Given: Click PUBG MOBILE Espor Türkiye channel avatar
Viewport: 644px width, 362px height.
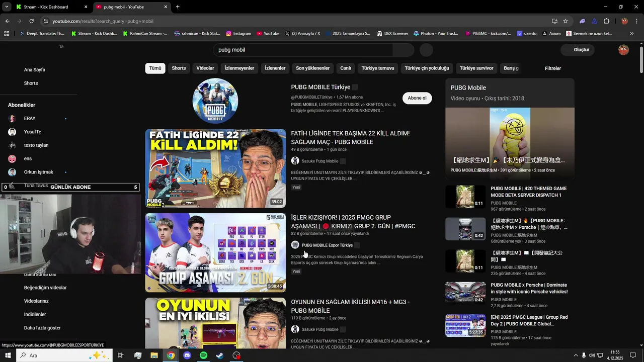Looking at the screenshot, I should [295, 245].
